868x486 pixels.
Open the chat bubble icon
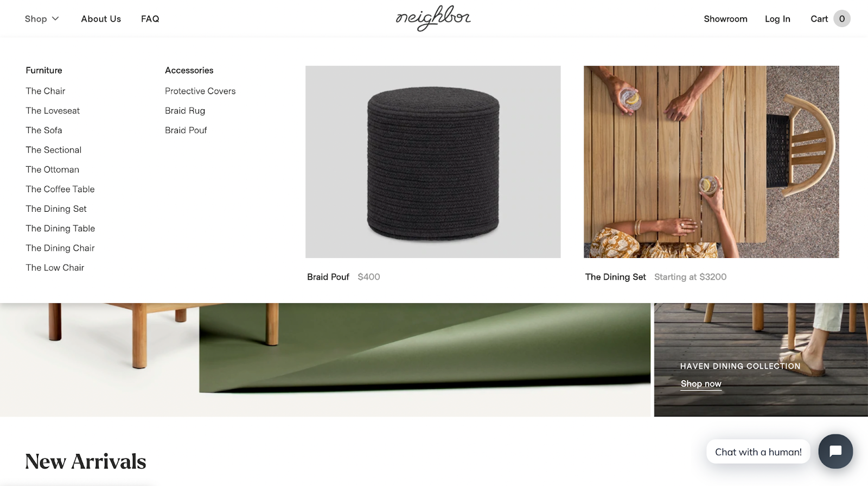click(x=835, y=451)
